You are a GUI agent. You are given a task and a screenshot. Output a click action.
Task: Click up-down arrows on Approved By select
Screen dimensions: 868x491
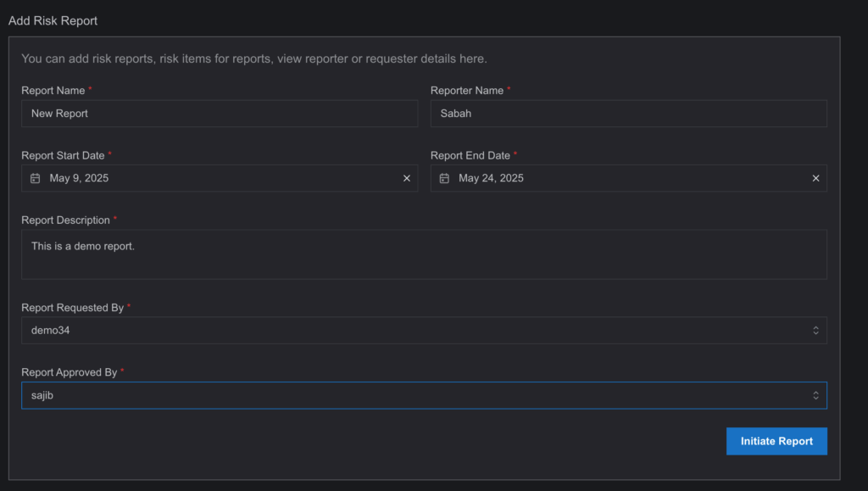816,395
